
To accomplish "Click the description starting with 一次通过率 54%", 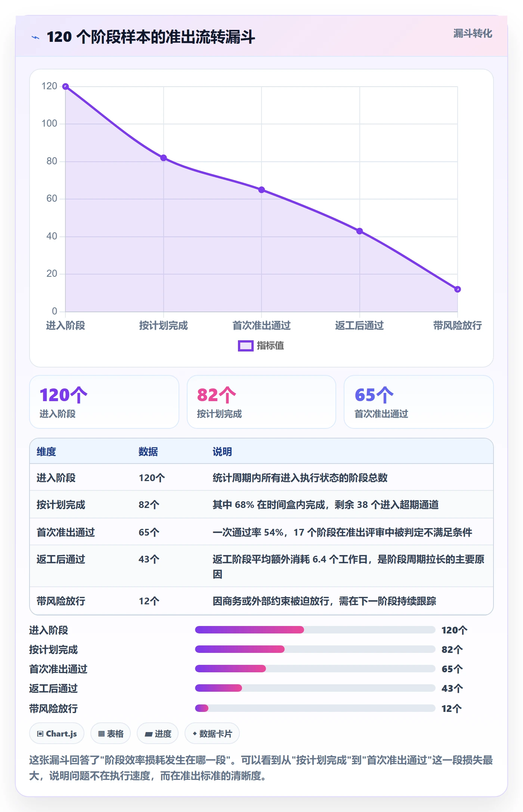I will tap(342, 532).
